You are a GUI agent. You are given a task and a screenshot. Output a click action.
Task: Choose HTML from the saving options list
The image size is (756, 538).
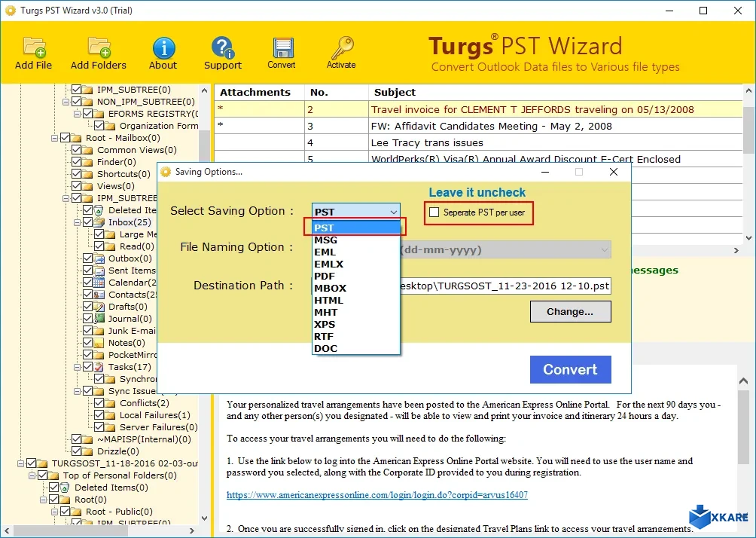[x=356, y=300]
